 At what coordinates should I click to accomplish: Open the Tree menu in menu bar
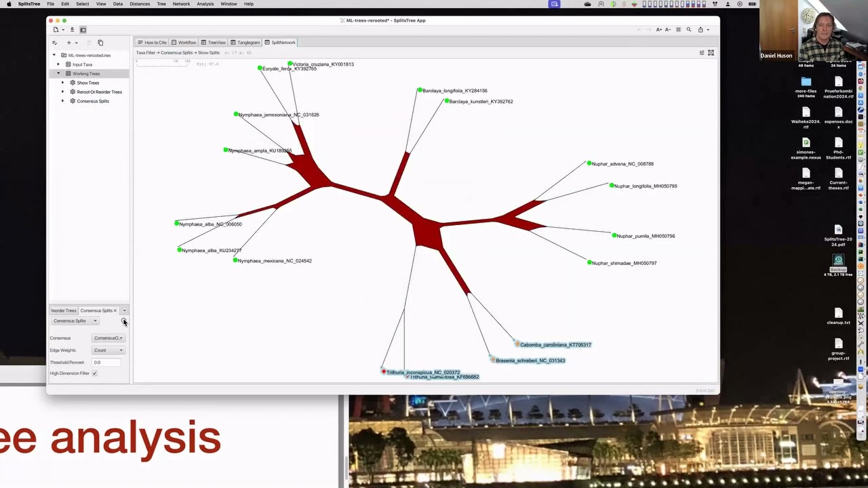tap(161, 4)
